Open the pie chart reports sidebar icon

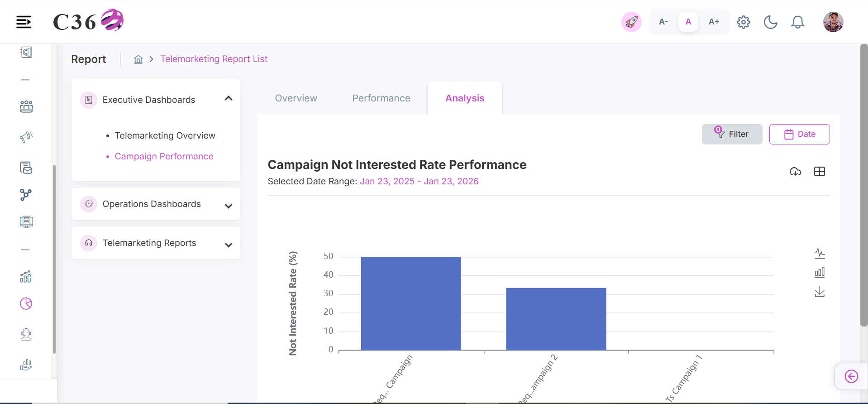pos(26,303)
